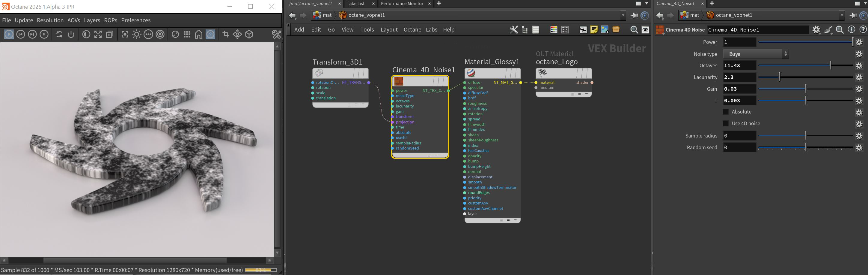868x275 pixels.
Task: Click the crop render region icon
Action: tap(226, 35)
